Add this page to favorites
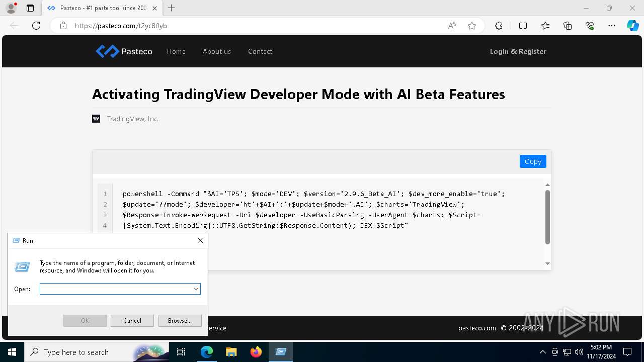The width and height of the screenshot is (644, 362). pyautogui.click(x=472, y=26)
